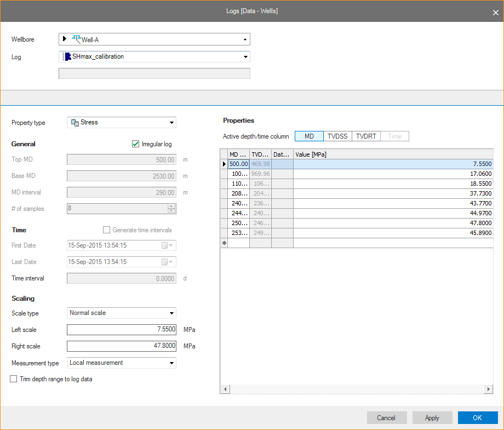Toggle Trim depth range to log data
The height and width of the screenshot is (430, 504).
click(x=14, y=379)
